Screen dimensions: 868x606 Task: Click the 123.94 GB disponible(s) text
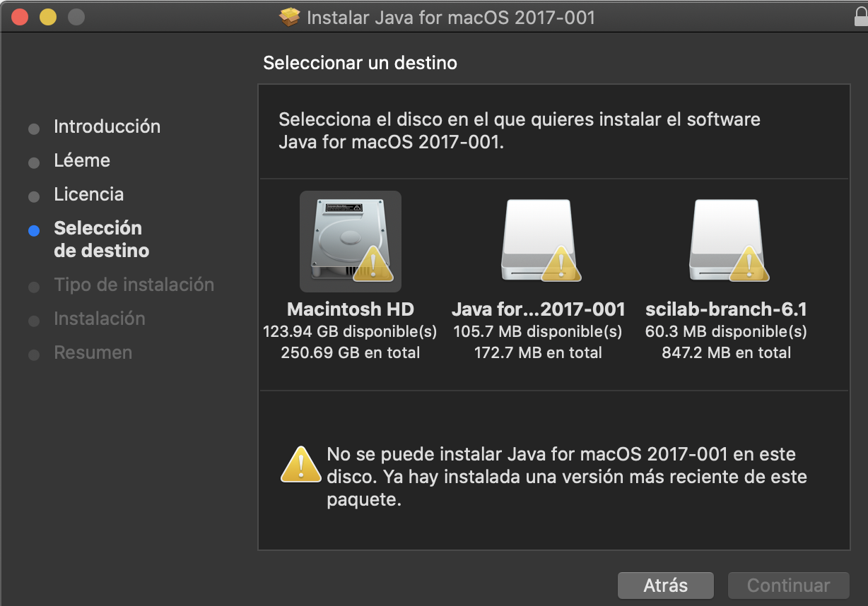click(350, 331)
